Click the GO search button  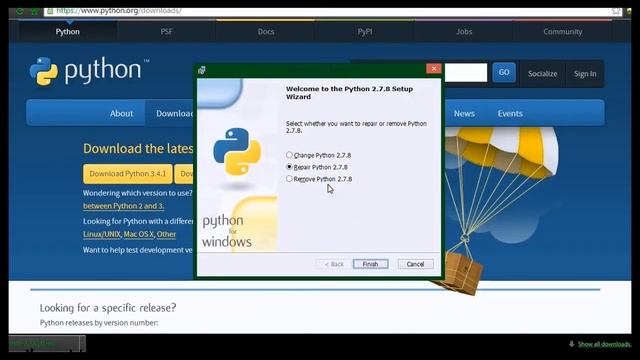504,72
